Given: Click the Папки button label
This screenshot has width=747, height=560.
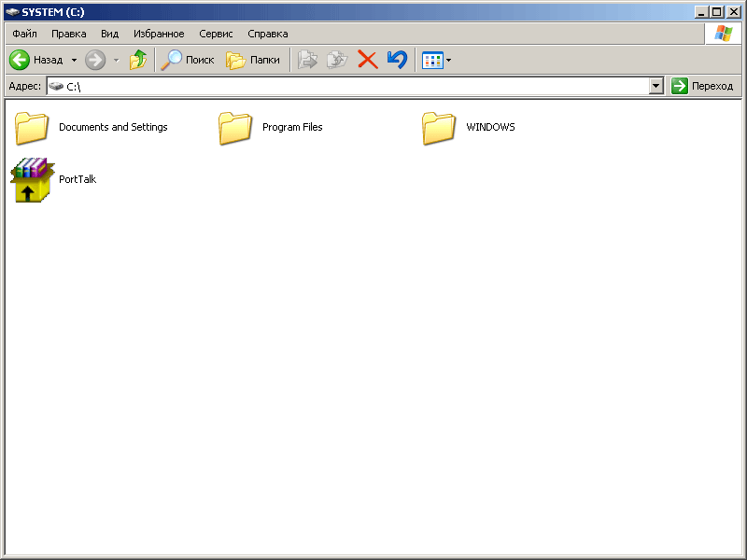Looking at the screenshot, I should [265, 60].
